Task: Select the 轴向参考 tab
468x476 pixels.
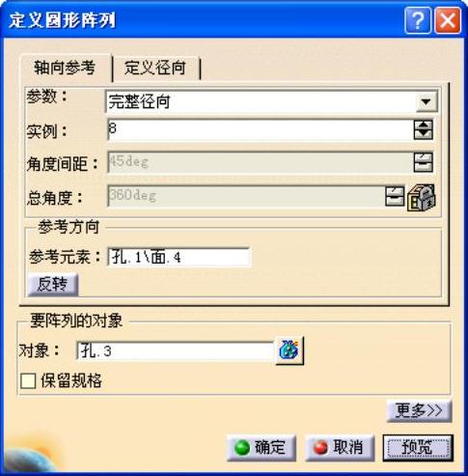Action: (66, 68)
